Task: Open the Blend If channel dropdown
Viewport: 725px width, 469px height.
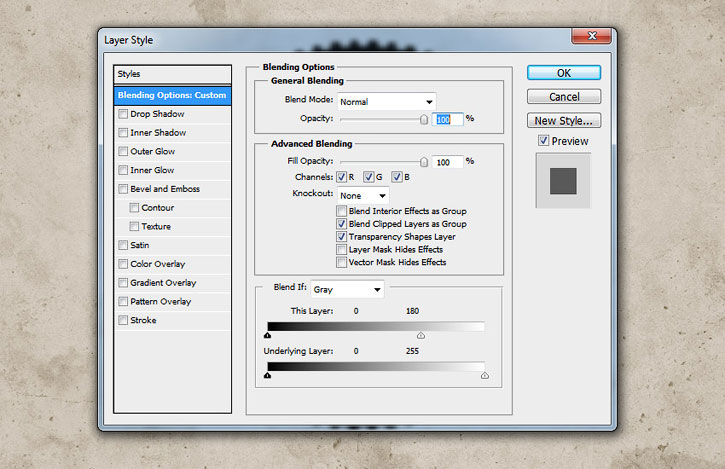Action: (347, 290)
